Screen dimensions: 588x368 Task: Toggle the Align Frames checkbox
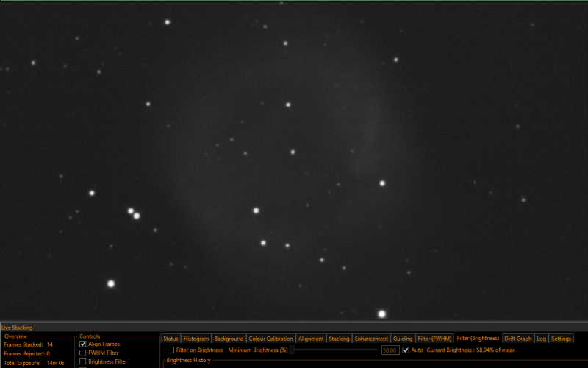coord(83,344)
